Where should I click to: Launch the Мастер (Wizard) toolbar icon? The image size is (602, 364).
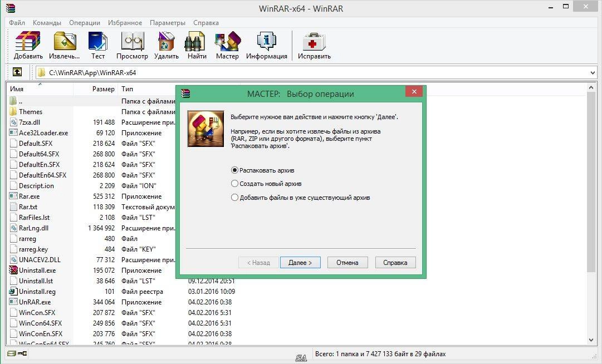pos(227,41)
